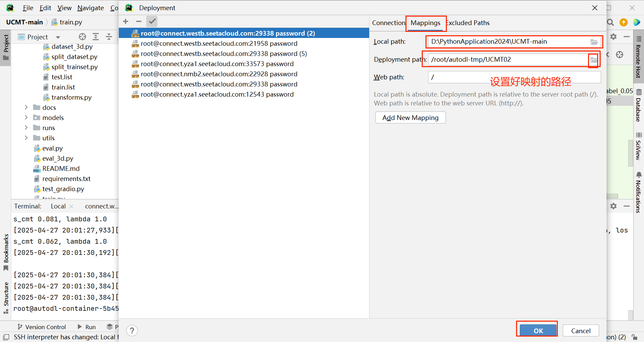
Task: Switch to the Excluded Paths tab
Action: coord(468,23)
